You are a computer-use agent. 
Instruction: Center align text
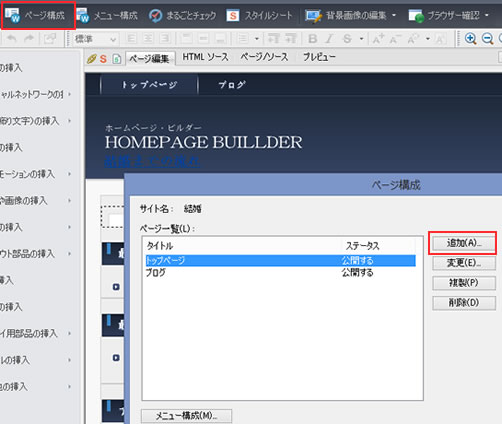point(148,39)
